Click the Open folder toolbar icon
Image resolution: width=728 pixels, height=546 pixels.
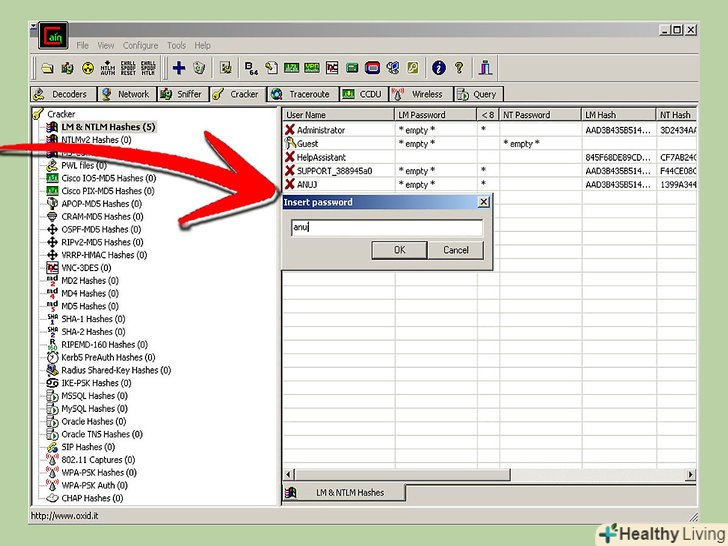pyautogui.click(x=47, y=68)
